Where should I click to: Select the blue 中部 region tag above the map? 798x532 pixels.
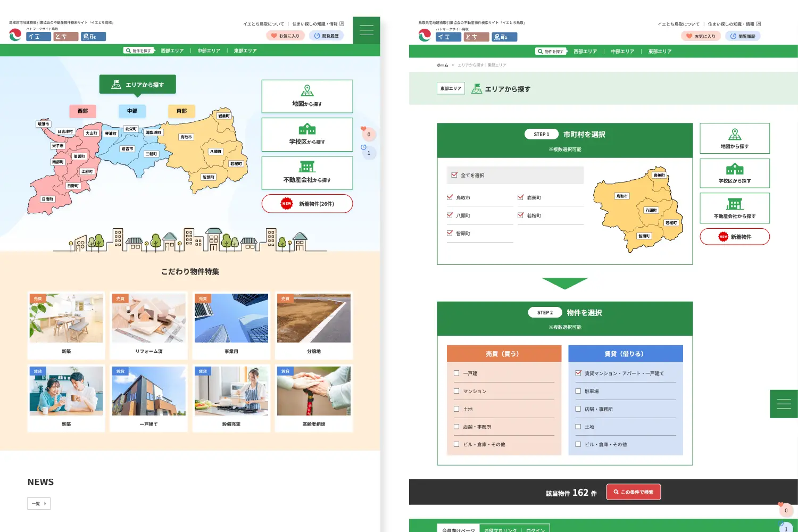[x=132, y=111]
